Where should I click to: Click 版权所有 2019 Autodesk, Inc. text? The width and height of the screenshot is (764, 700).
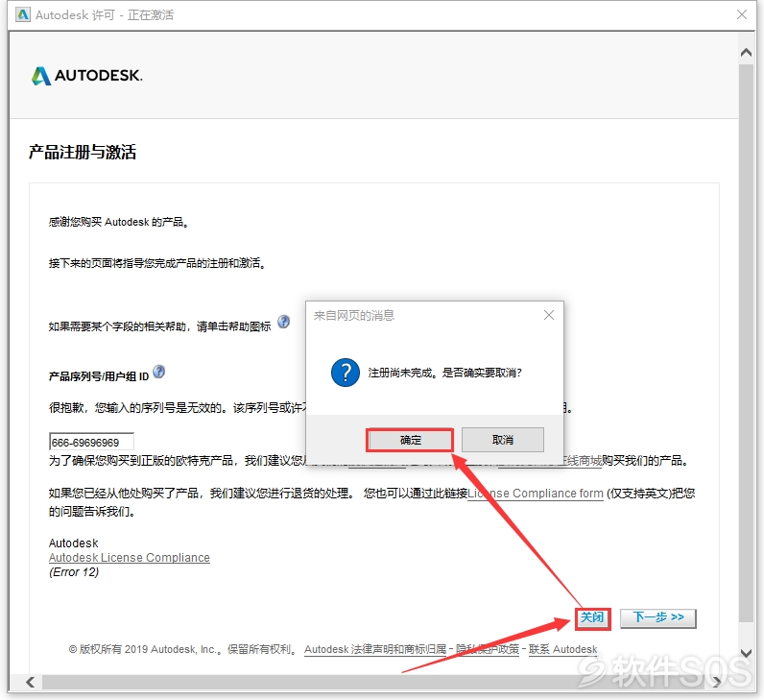(x=147, y=649)
